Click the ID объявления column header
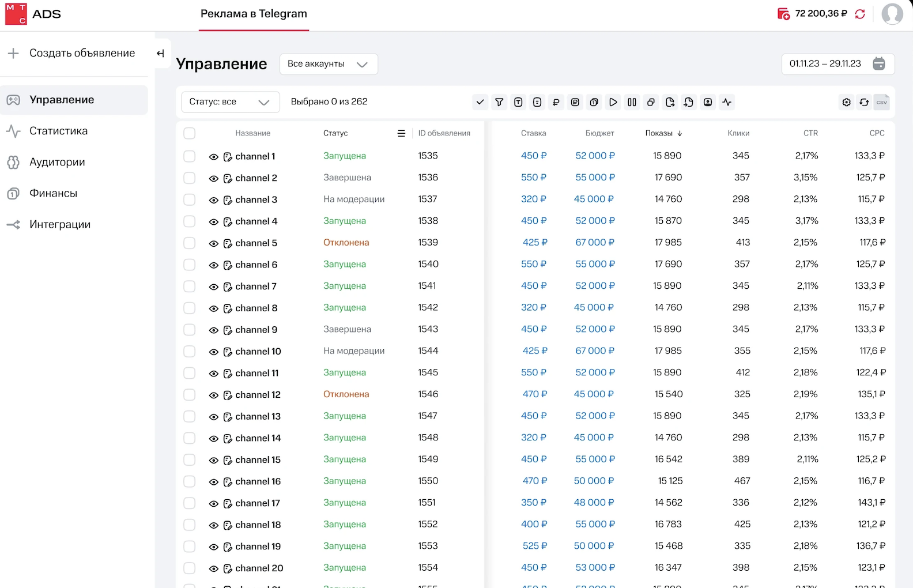 pyautogui.click(x=444, y=133)
